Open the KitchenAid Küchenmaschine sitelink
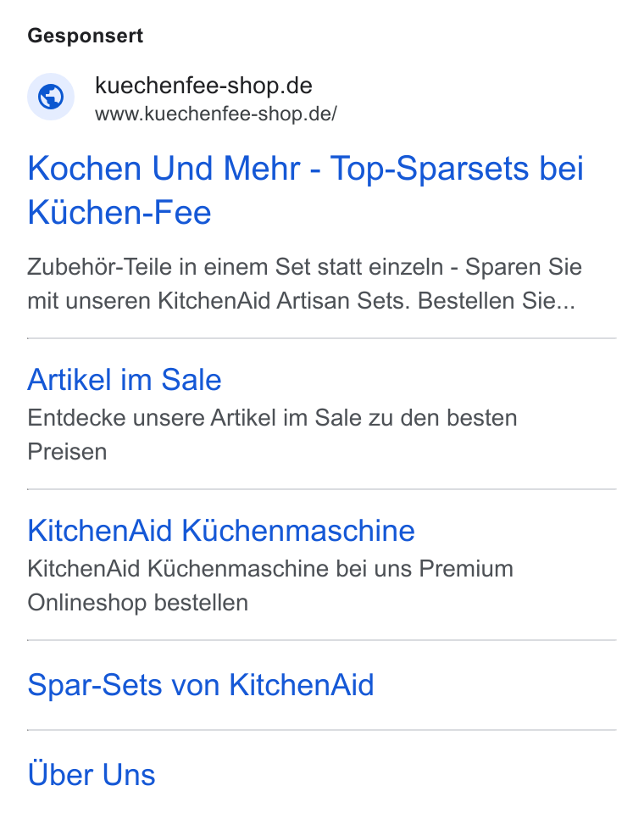This screenshot has width=644, height=819. tap(221, 530)
